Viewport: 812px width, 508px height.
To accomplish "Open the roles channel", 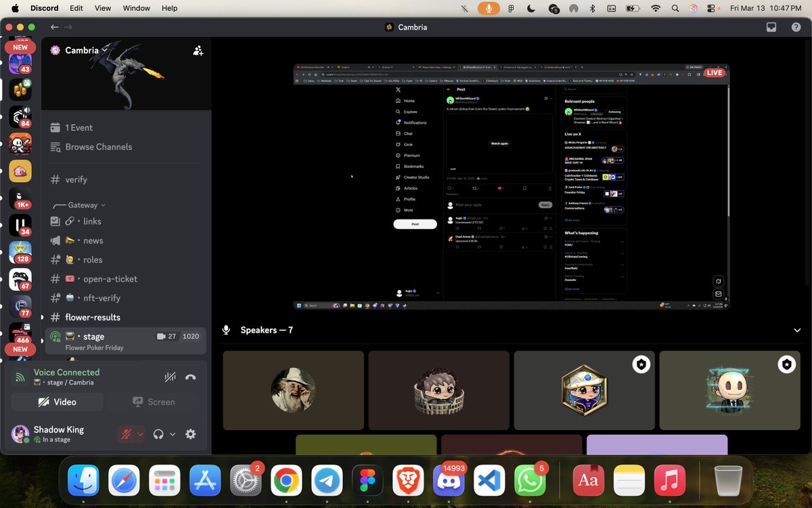I will [x=126, y=259].
